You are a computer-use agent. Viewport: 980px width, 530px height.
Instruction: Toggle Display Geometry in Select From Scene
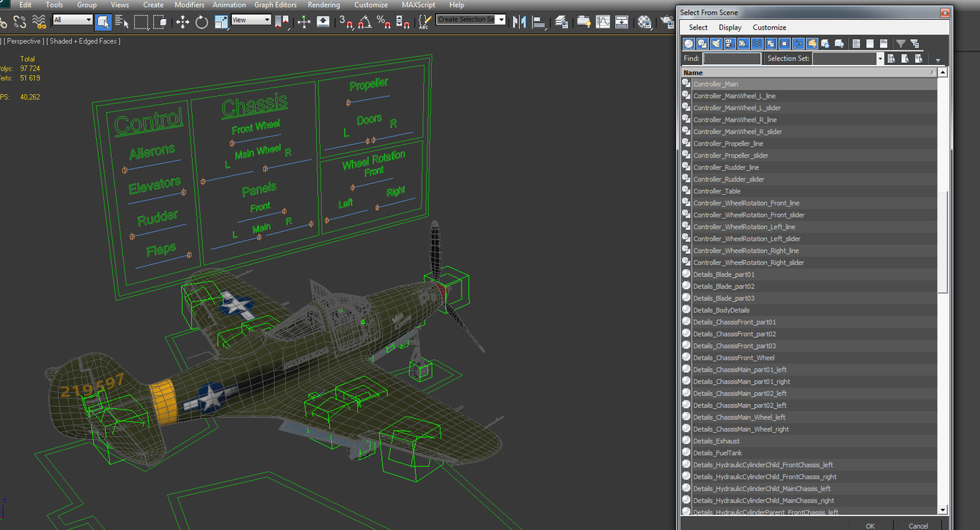click(x=689, y=44)
